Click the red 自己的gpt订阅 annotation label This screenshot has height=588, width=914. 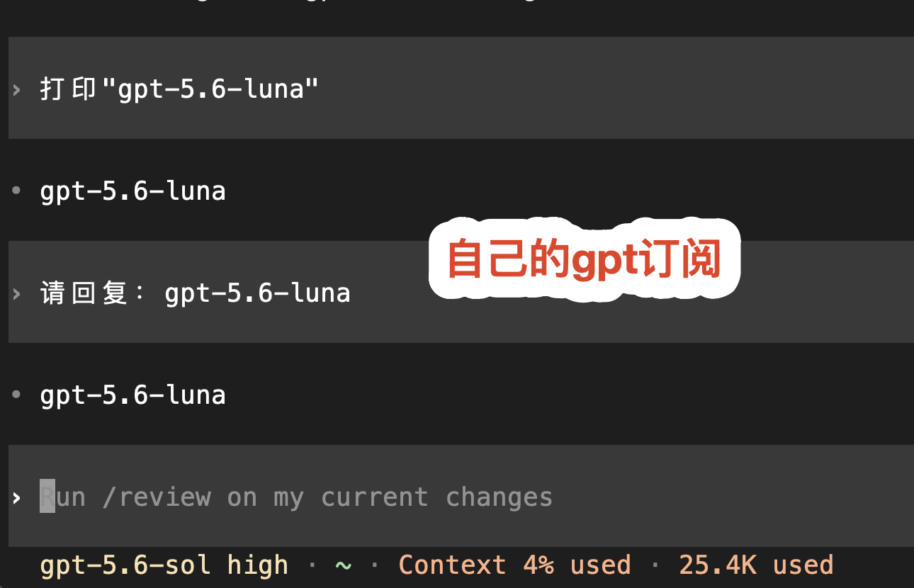[585, 259]
